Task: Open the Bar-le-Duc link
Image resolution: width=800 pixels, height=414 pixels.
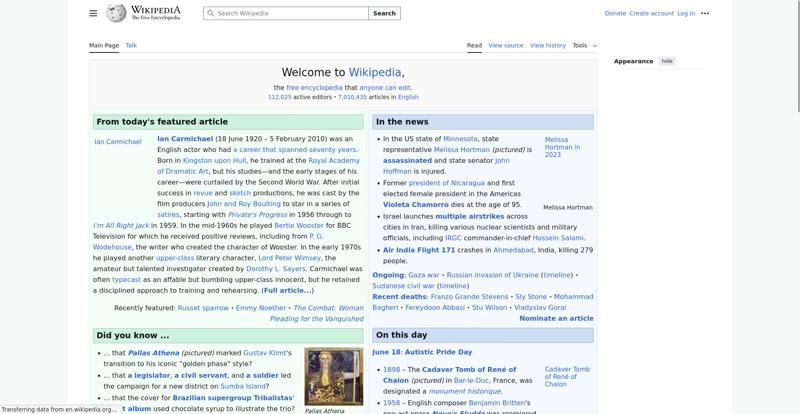Action: pyautogui.click(x=473, y=380)
